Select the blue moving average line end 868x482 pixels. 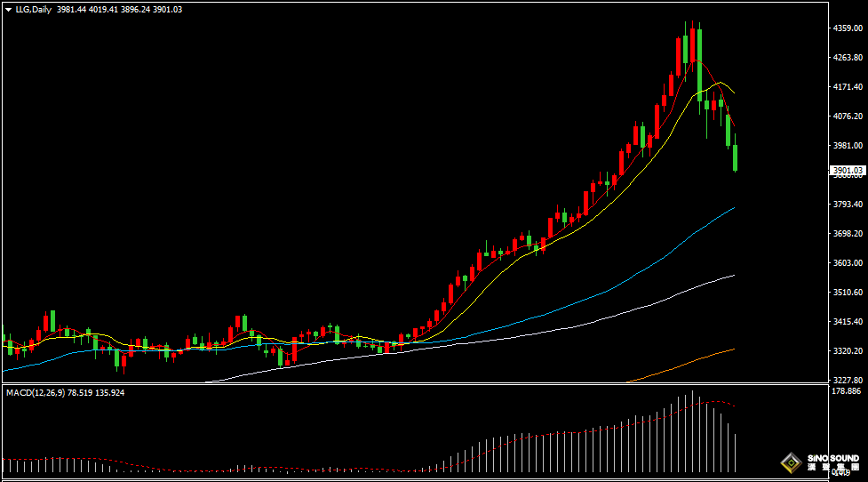click(x=732, y=209)
